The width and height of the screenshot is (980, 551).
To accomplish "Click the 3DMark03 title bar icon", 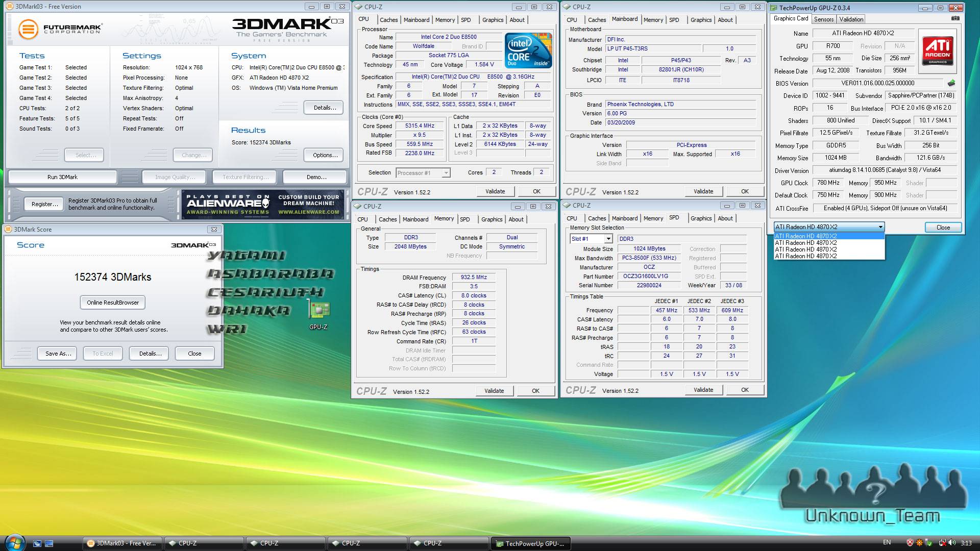I will [10, 7].
